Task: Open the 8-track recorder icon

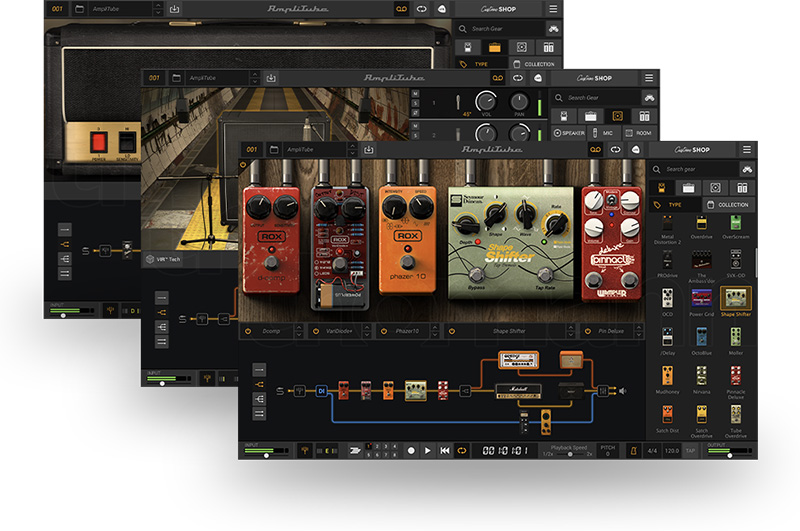Action: point(355,451)
